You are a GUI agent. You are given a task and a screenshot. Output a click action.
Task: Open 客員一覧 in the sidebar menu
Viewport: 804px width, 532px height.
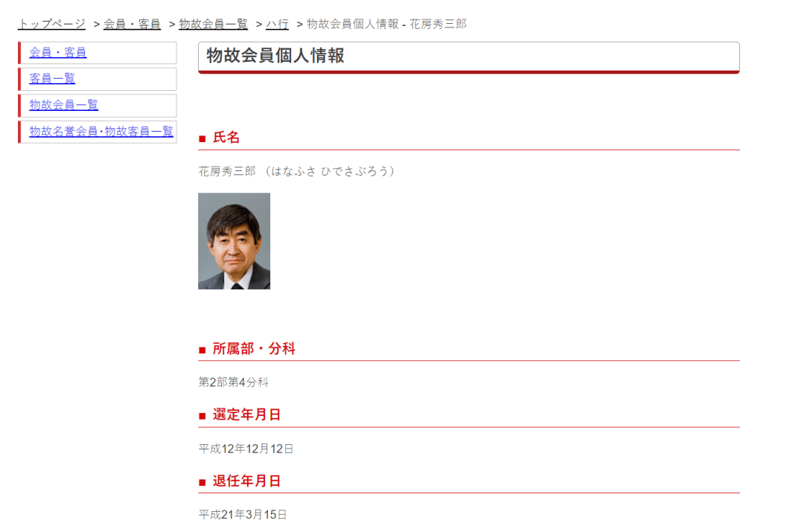coord(52,78)
